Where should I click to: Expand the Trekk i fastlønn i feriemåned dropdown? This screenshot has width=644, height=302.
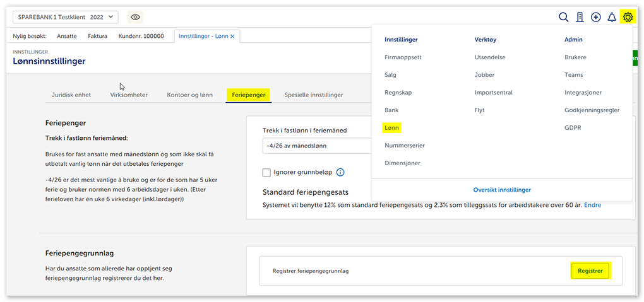tap(316, 146)
